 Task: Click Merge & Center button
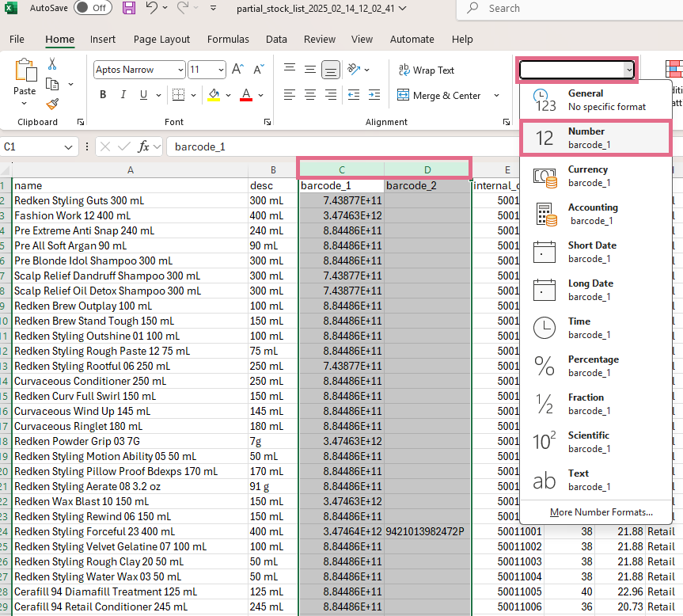point(439,95)
